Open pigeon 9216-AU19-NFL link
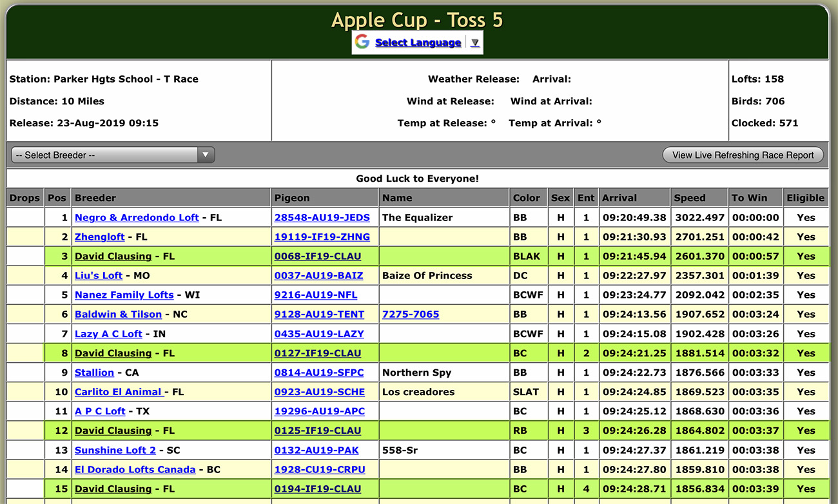 (x=315, y=295)
